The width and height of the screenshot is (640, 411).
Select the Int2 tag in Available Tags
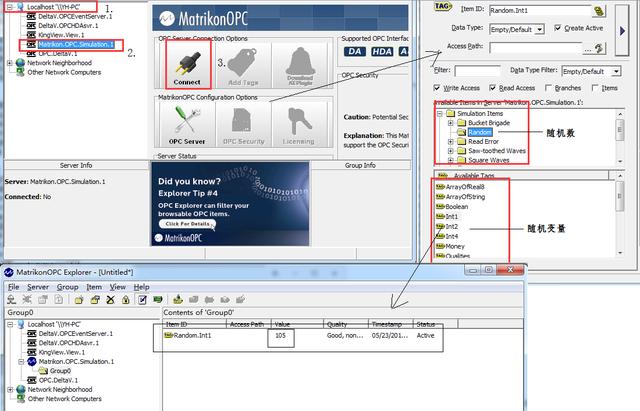451,227
